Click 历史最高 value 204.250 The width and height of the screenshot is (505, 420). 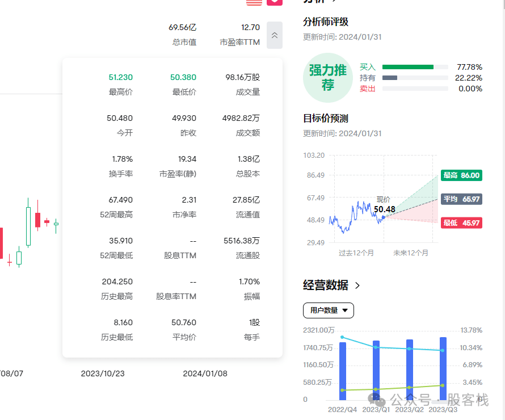117,282
